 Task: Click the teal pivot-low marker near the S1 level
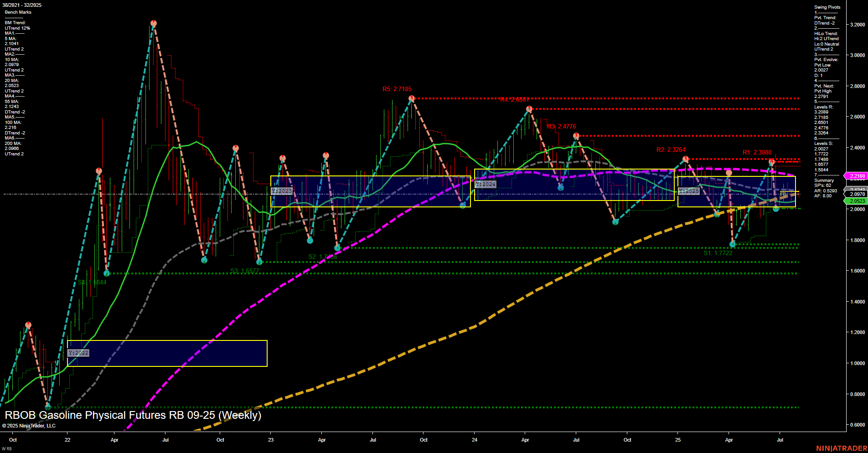click(x=733, y=245)
